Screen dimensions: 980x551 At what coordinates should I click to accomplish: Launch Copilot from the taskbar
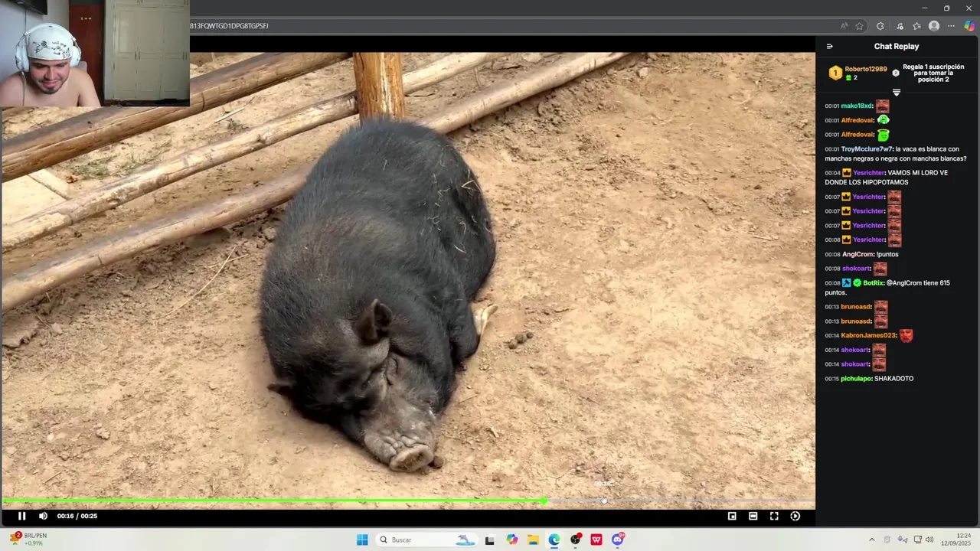tap(511, 540)
